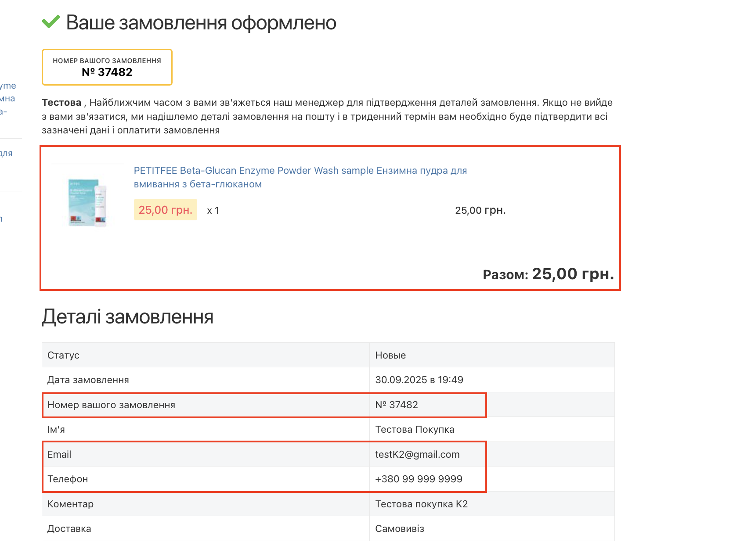Click the yellow 25,00 грн. price badge
Image resolution: width=751 pixels, height=560 pixels.
(x=165, y=210)
